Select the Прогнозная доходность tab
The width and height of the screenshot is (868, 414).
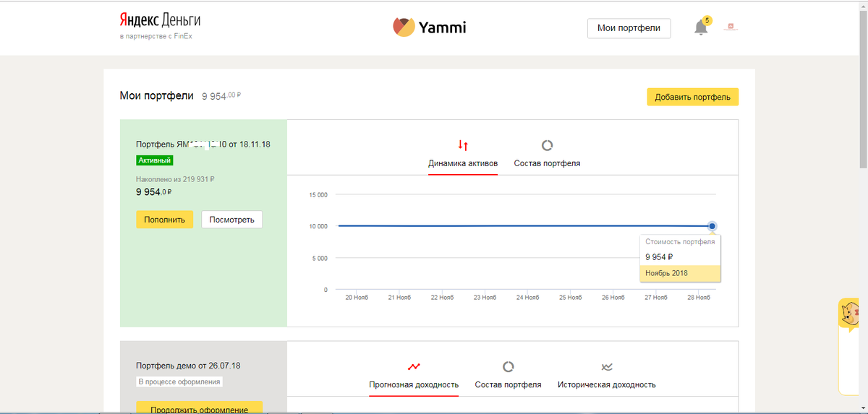[x=414, y=384]
